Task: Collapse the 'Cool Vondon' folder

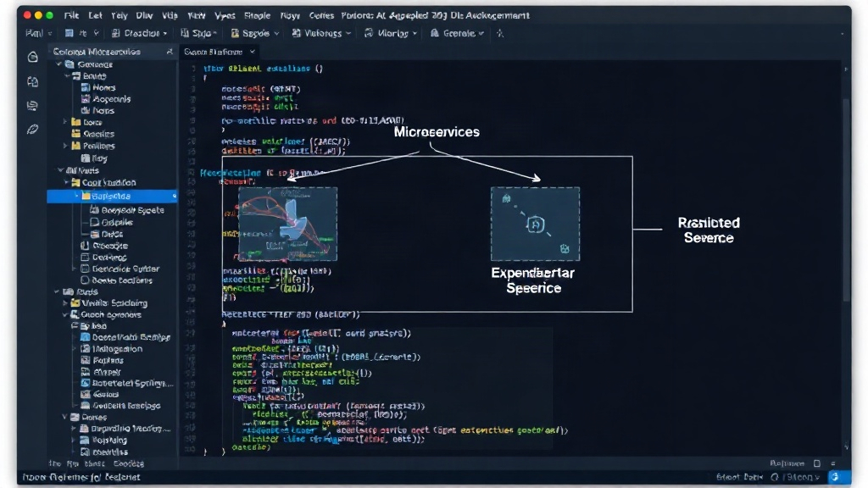Action: tap(67, 182)
